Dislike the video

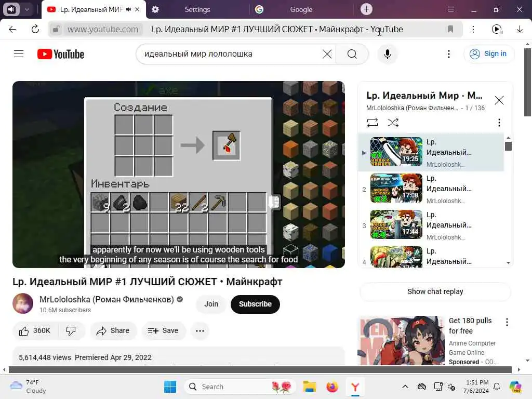coord(71,330)
